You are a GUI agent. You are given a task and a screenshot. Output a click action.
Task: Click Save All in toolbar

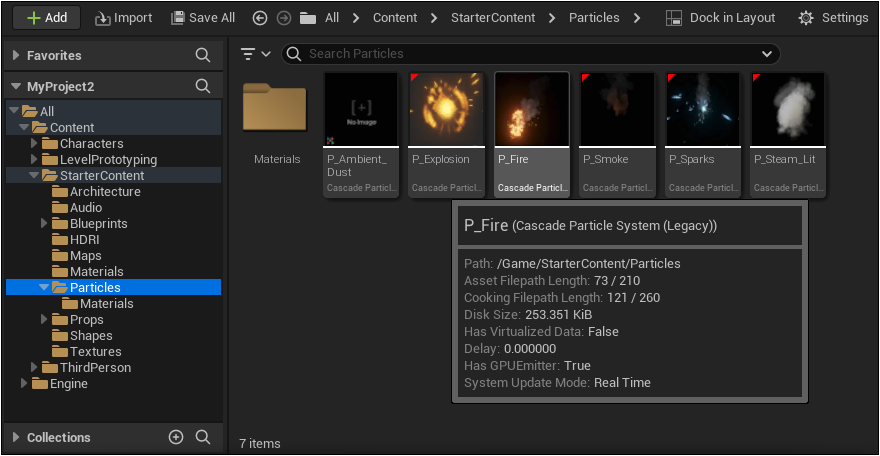203,18
